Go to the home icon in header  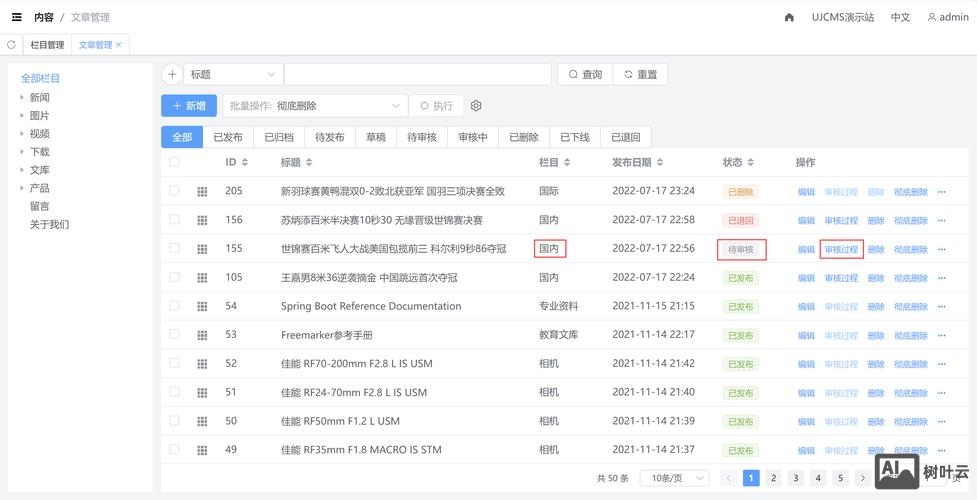tap(789, 17)
